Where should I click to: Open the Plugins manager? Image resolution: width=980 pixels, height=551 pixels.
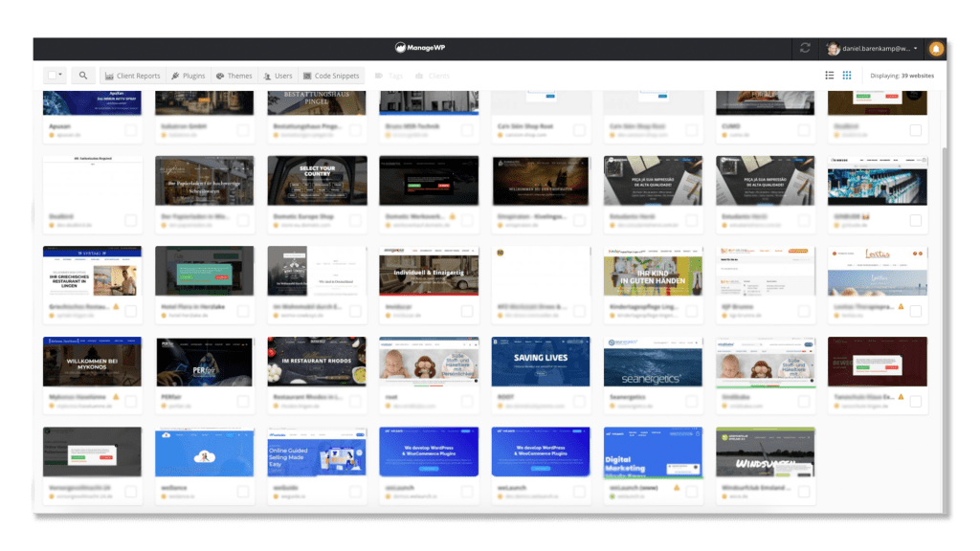[188, 75]
